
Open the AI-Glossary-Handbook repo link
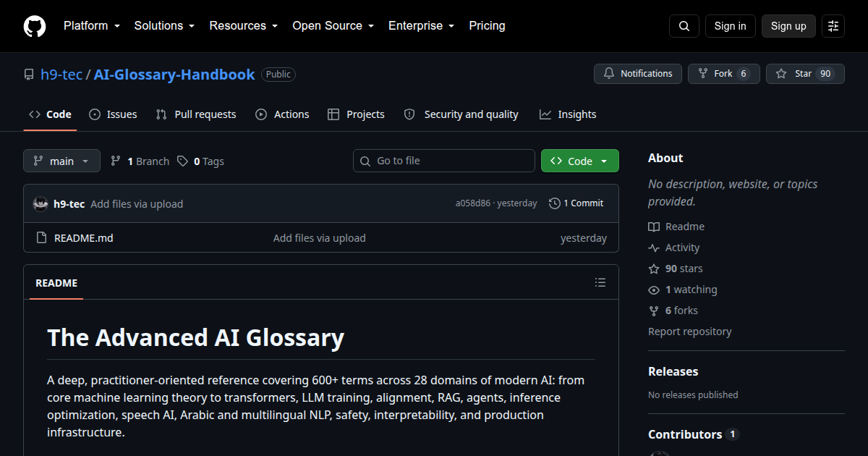pos(174,75)
